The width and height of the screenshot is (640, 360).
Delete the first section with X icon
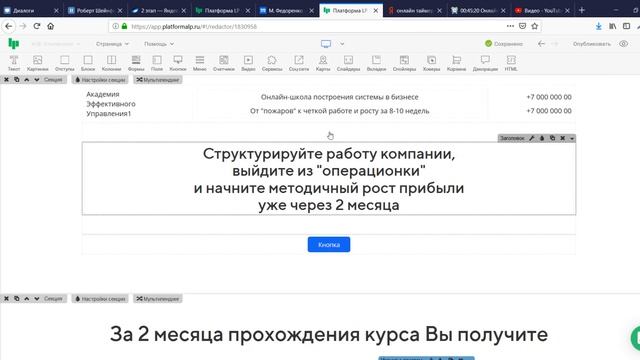pos(7,80)
